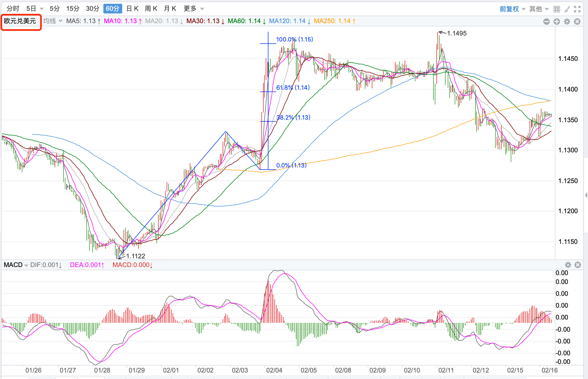
Task: Click the MA30 moving average label
Action: click(206, 21)
